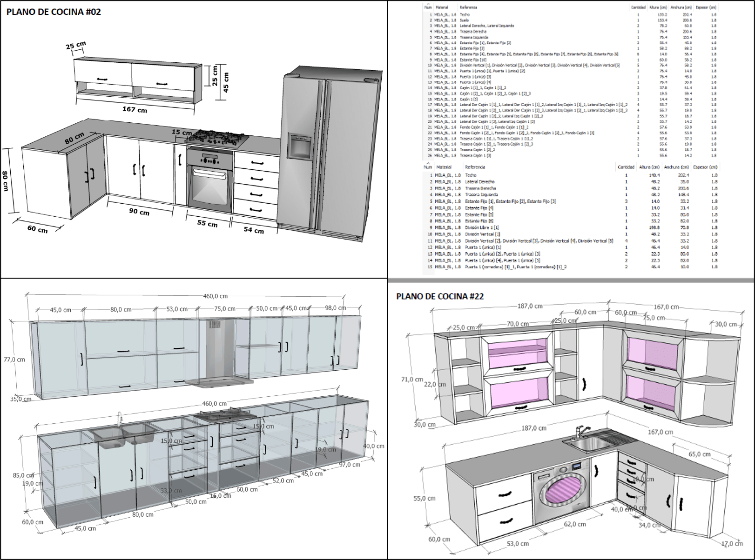Click Altura (cm) header in the upper table
755x560 pixels.
(658, 7)
